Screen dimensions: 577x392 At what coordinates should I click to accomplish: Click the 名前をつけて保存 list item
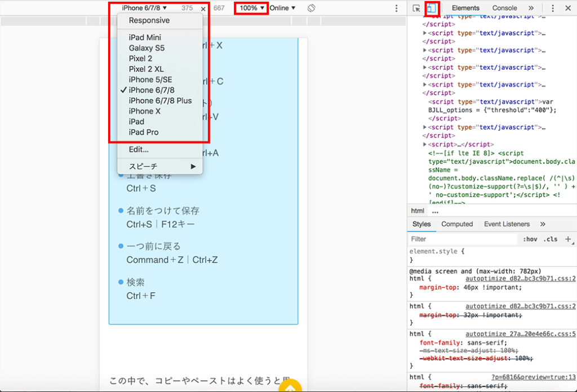click(163, 211)
